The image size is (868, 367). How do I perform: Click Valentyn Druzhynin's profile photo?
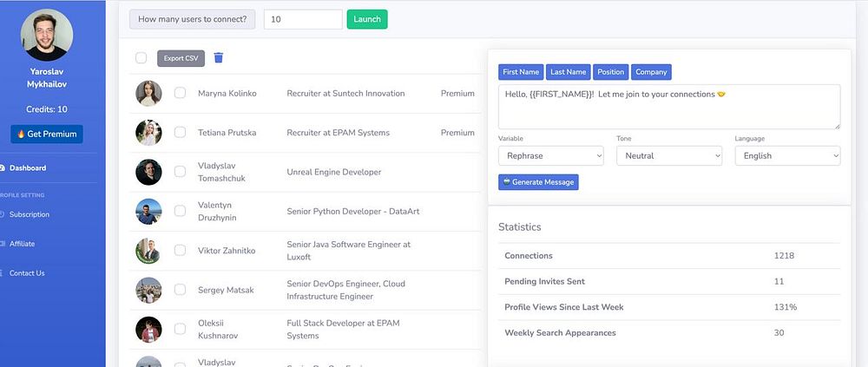[x=149, y=212]
